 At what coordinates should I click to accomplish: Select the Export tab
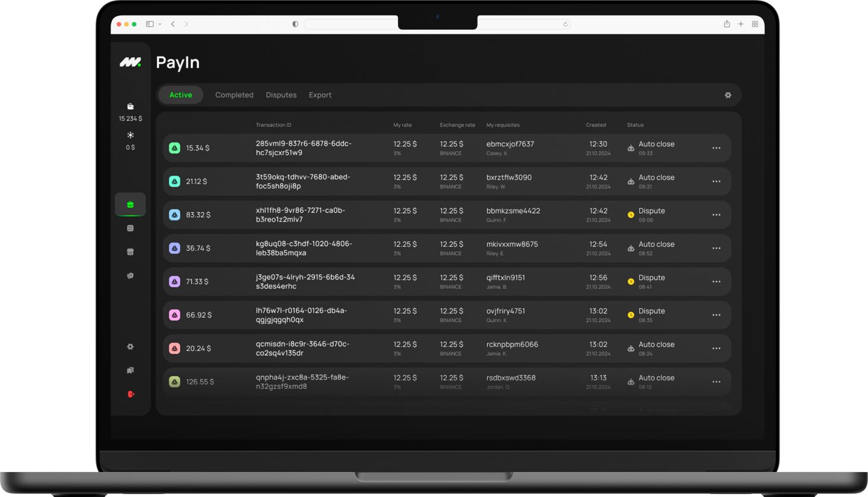point(320,95)
